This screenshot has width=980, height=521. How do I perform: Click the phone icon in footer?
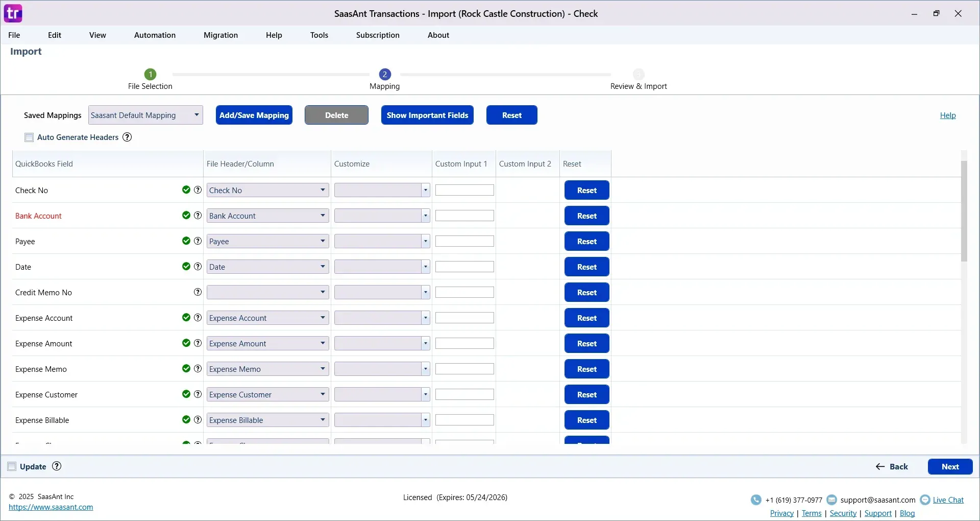[x=756, y=500]
